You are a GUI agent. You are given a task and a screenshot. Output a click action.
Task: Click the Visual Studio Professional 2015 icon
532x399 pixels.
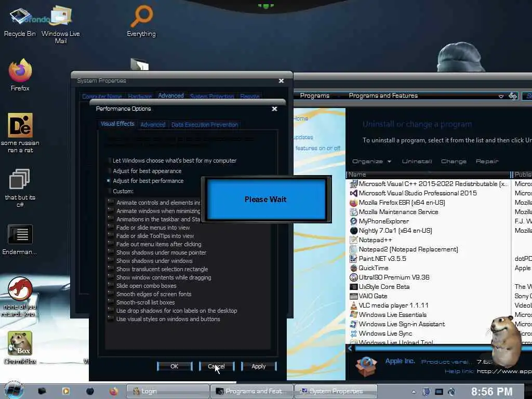[353, 193]
